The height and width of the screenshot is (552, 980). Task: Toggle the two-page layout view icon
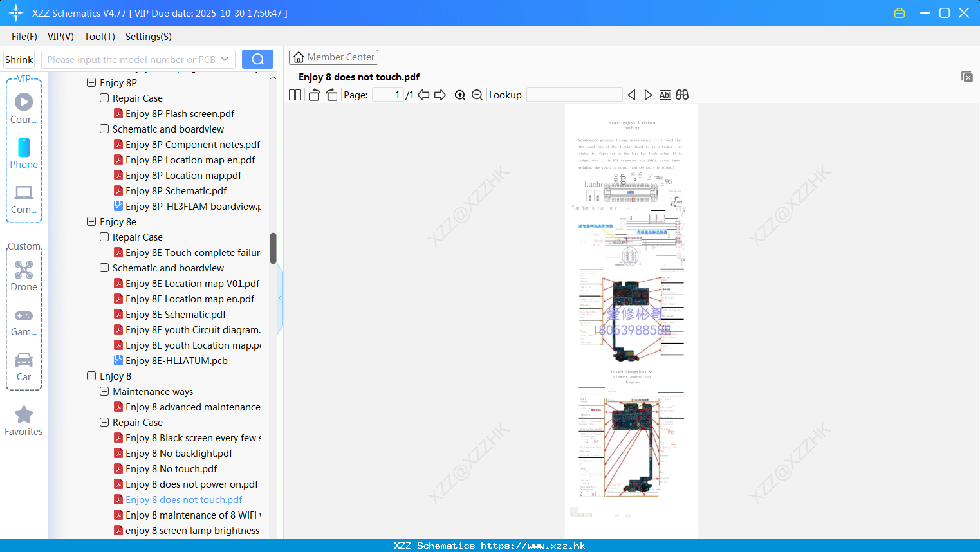pos(295,95)
